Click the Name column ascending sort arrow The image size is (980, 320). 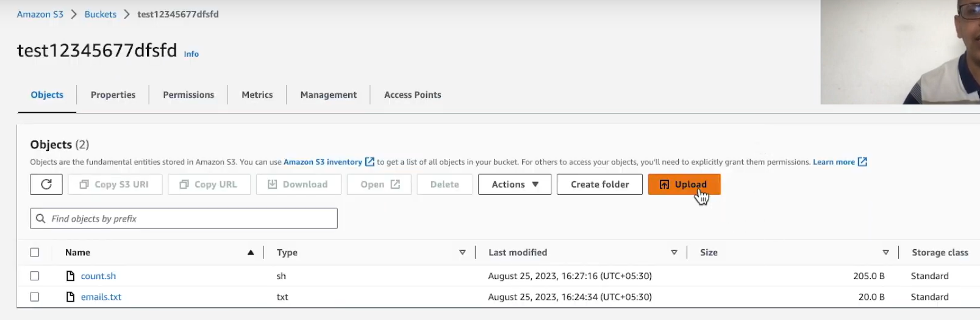tap(251, 252)
